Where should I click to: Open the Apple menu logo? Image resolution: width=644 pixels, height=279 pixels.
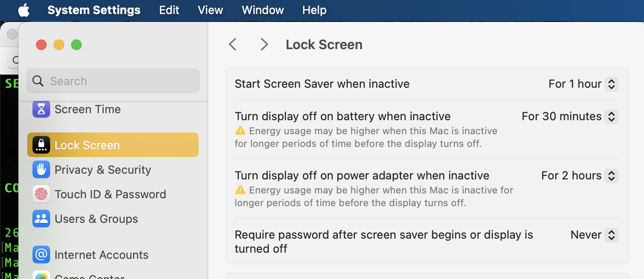[24, 10]
